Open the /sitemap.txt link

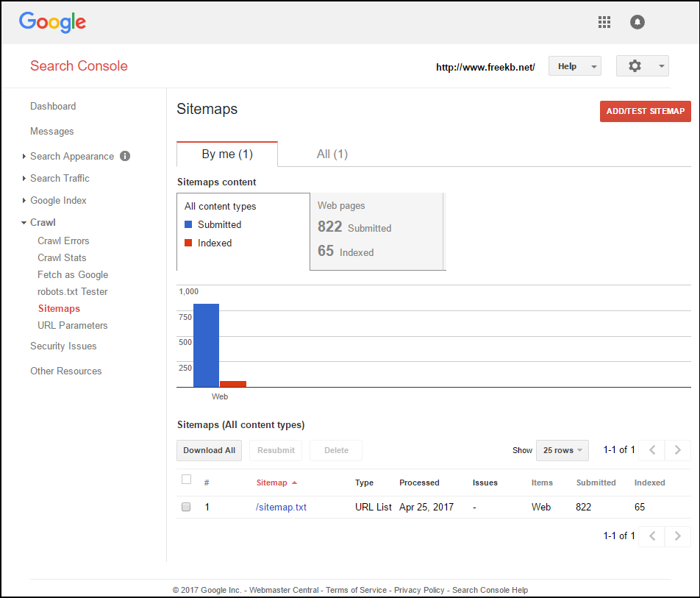tap(281, 507)
